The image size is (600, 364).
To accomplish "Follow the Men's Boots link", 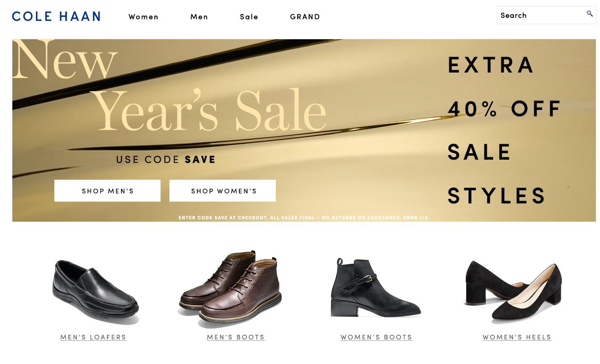I will coord(236,338).
